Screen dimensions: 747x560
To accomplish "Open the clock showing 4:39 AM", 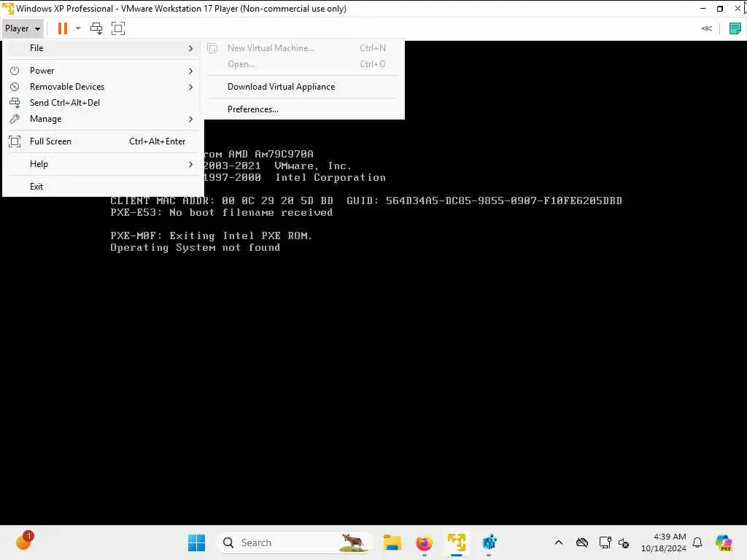I will coord(664,542).
